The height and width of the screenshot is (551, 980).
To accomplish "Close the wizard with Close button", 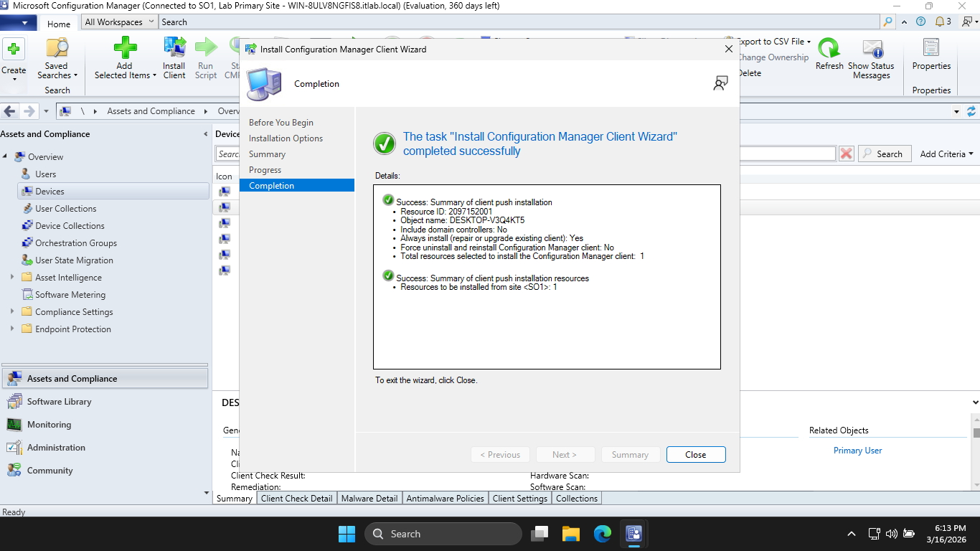I will click(x=695, y=454).
